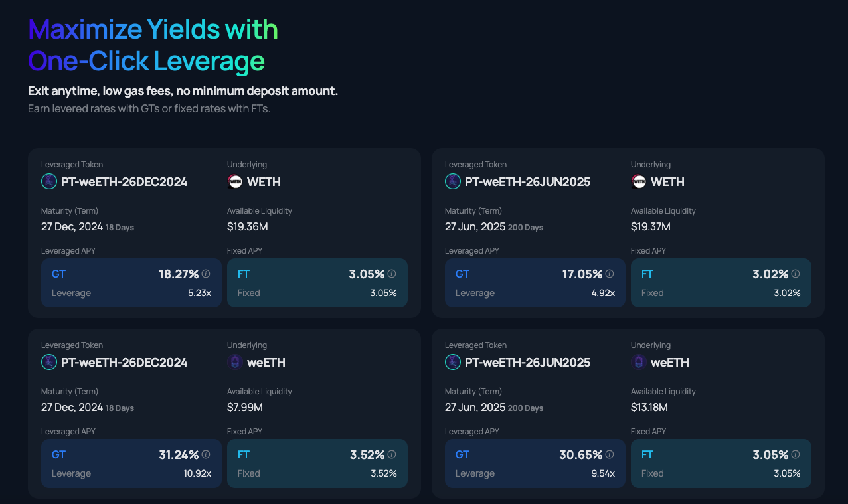This screenshot has height=504, width=848.
Task: Pick FT fixed box showing 3.02%
Action: 721,283
